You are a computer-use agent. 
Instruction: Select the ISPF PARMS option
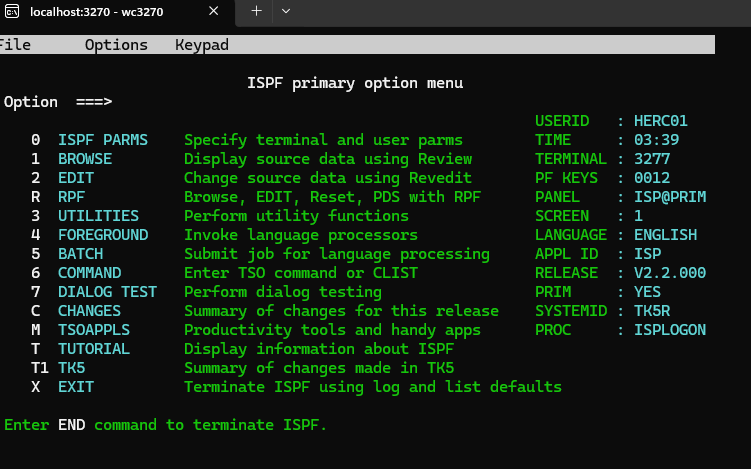[x=103, y=140]
